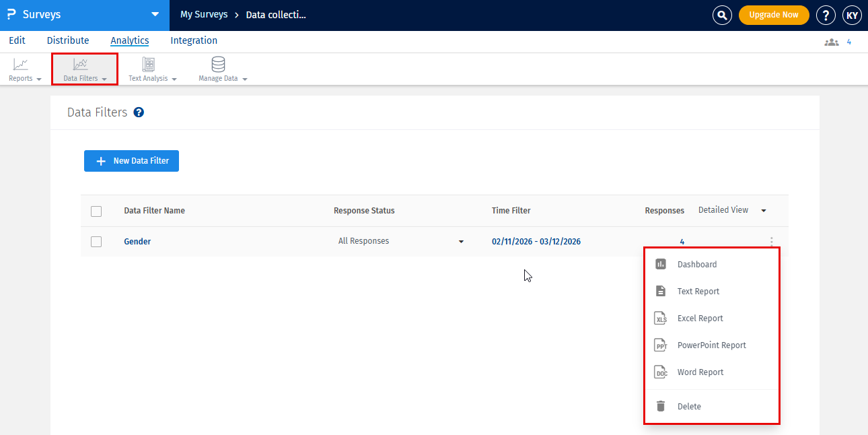Viewport: 868px width, 435px height.
Task: Check the Gender filter row checkbox
Action: click(x=96, y=242)
